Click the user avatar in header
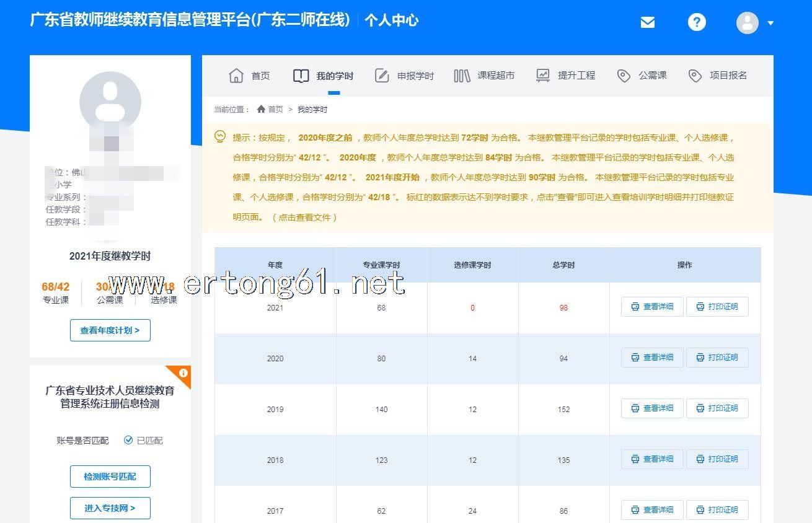Viewport: 812px width, 523px height. pos(747,23)
